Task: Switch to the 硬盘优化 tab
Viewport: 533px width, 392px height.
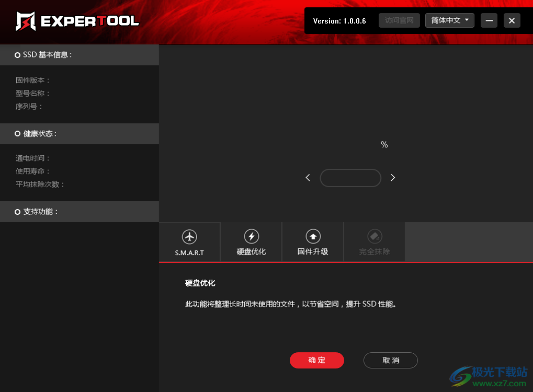Action: pyautogui.click(x=251, y=242)
